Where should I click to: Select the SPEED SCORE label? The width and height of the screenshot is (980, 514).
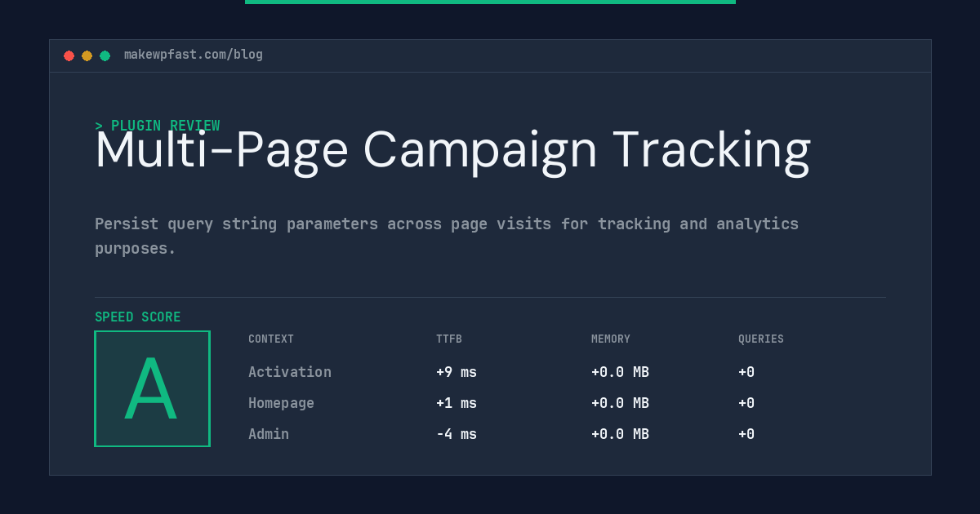point(138,317)
